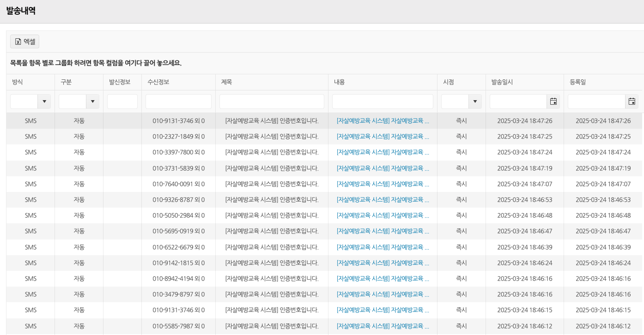Click into the 제목 filter field
Viewport: 644px width, 335px height.
[x=272, y=102]
